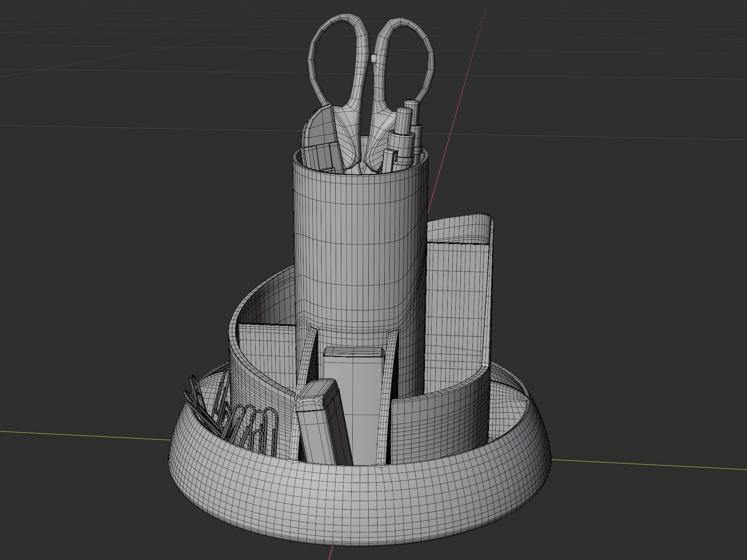Select the tall note block on right
Screen dimensions: 747x560
point(456,315)
